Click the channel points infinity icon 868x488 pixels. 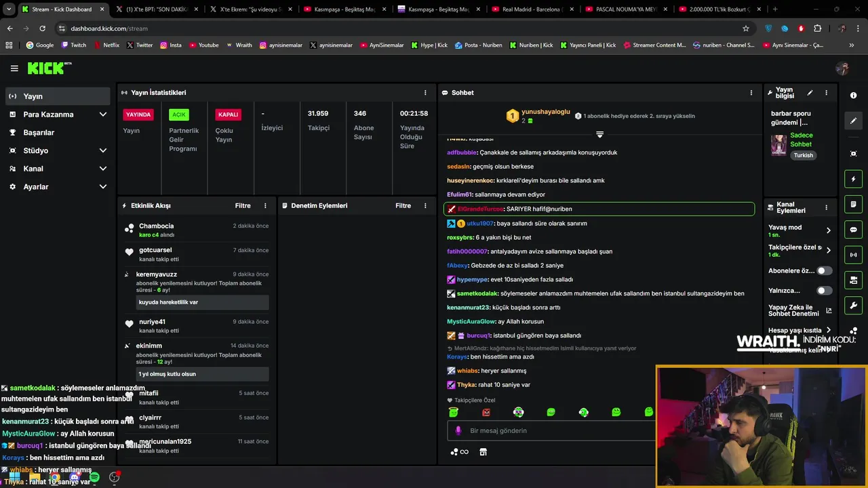[x=459, y=452]
